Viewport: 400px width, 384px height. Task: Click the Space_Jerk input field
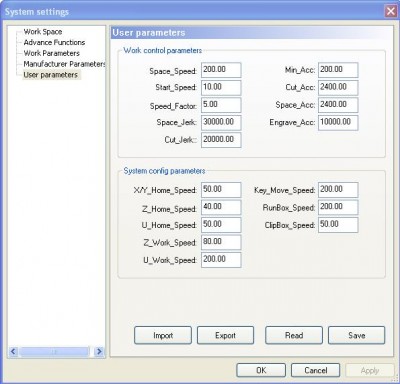(221, 122)
